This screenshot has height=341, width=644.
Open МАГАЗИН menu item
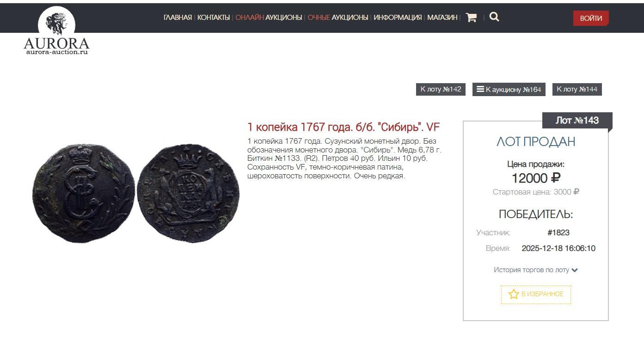pos(442,18)
